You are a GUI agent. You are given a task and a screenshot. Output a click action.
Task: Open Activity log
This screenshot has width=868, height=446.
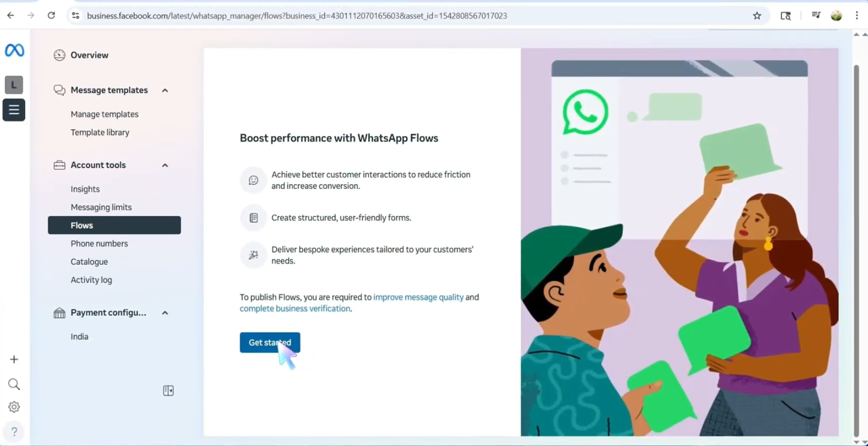[x=91, y=280]
